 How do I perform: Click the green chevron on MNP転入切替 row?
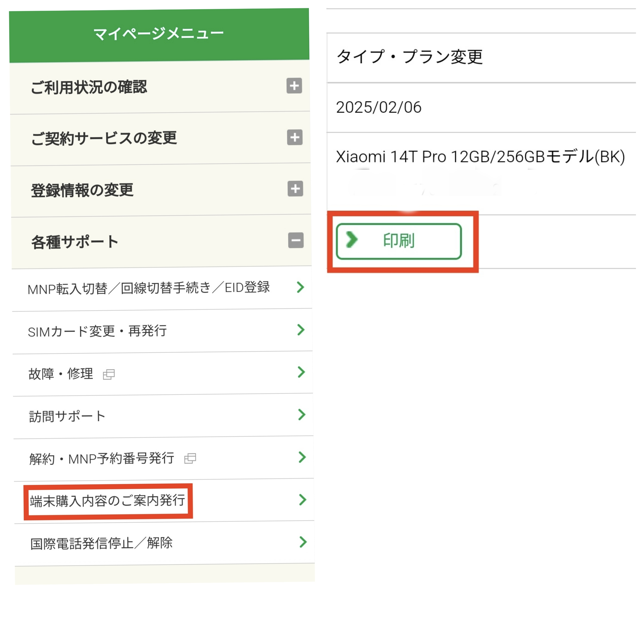(x=300, y=287)
